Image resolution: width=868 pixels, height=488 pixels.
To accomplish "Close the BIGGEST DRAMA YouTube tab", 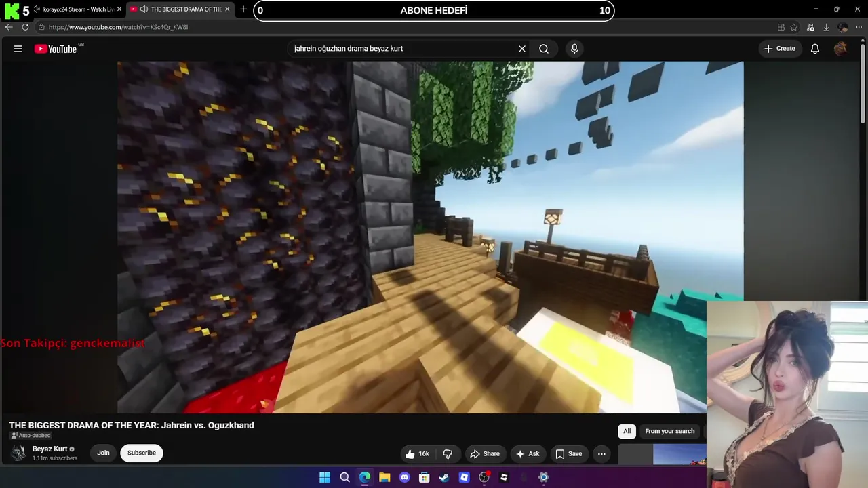I will click(x=227, y=9).
